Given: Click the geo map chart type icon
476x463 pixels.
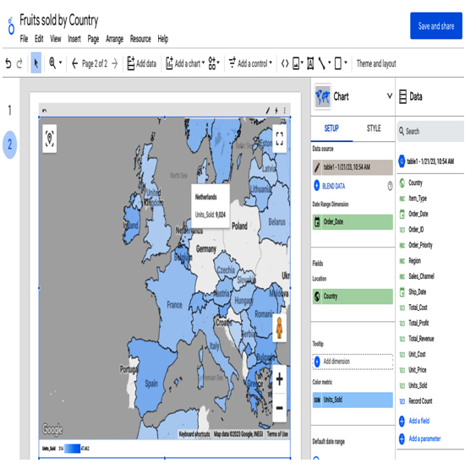Looking at the screenshot, I should pos(322,96).
